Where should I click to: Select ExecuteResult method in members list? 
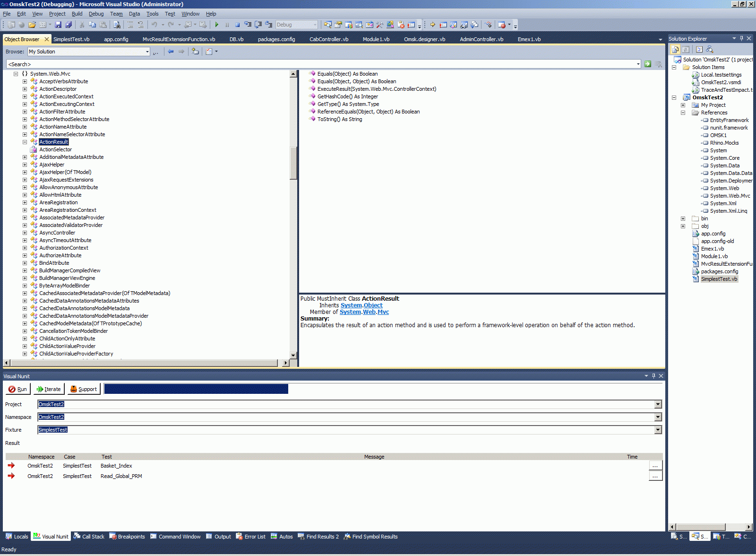point(377,89)
